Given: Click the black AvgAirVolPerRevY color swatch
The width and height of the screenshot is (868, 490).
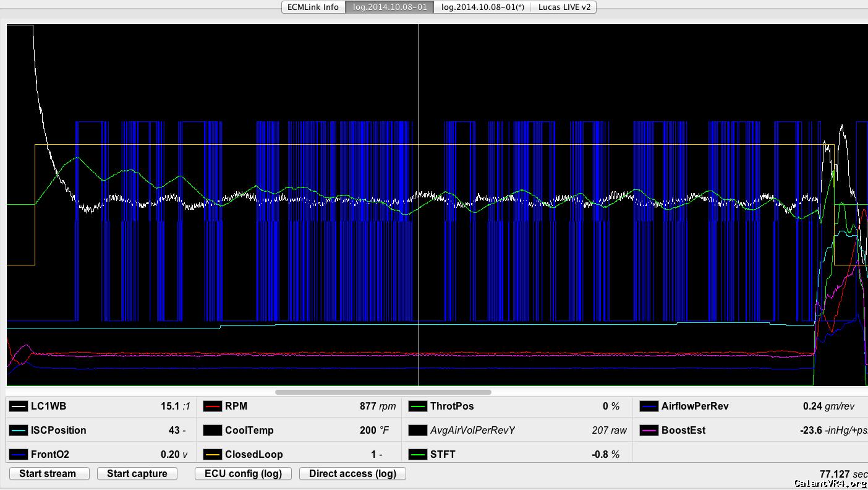Looking at the screenshot, I should point(418,431).
